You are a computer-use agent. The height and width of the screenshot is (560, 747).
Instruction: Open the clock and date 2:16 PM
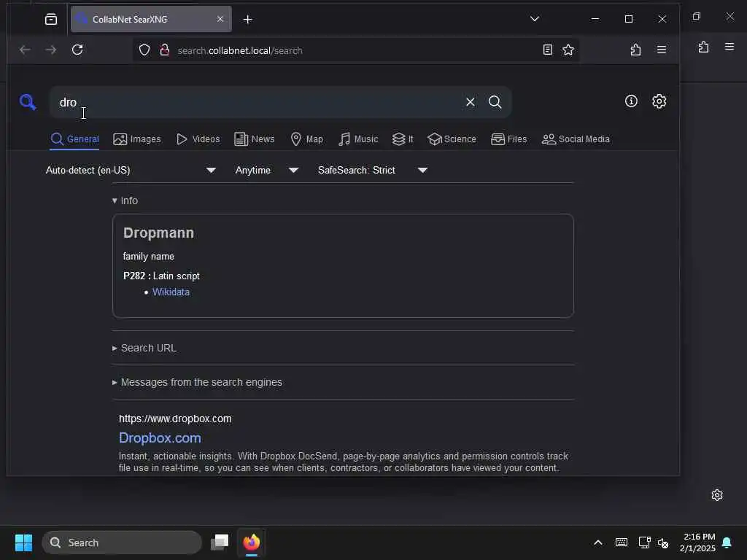[698, 542]
